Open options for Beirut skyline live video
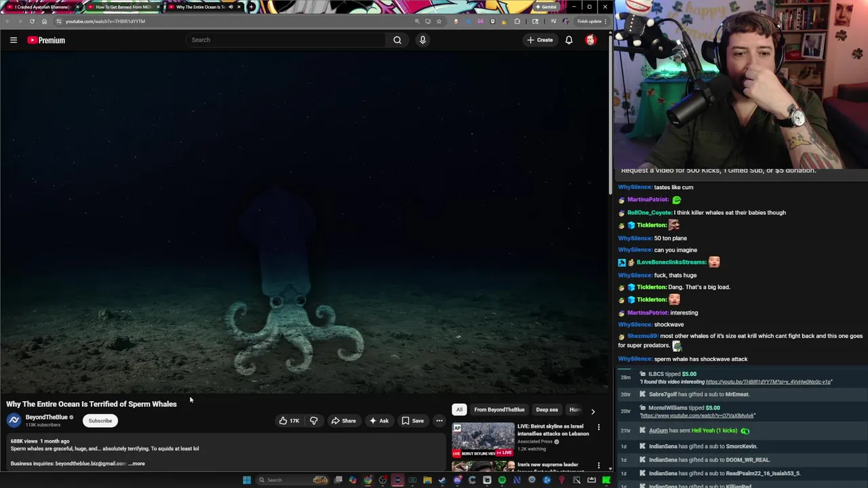This screenshot has width=868, height=488. 599,428
